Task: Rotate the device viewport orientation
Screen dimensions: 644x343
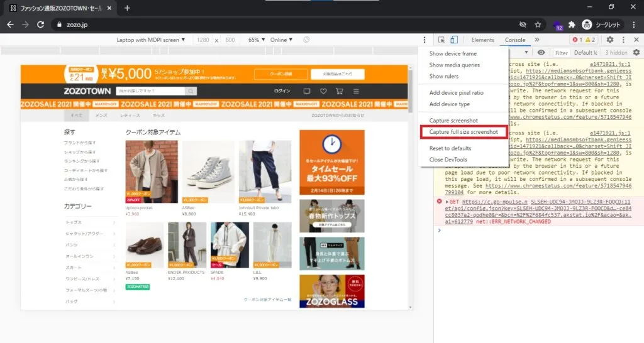Action: [306, 40]
